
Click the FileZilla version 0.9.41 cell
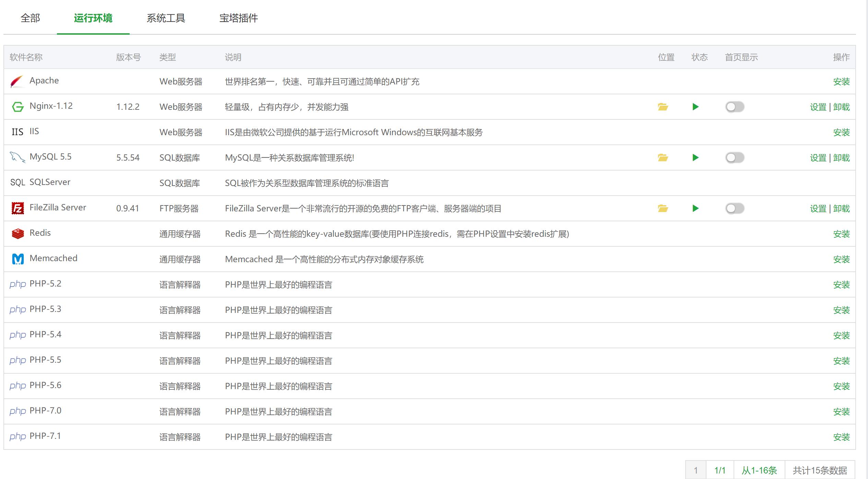[128, 209]
